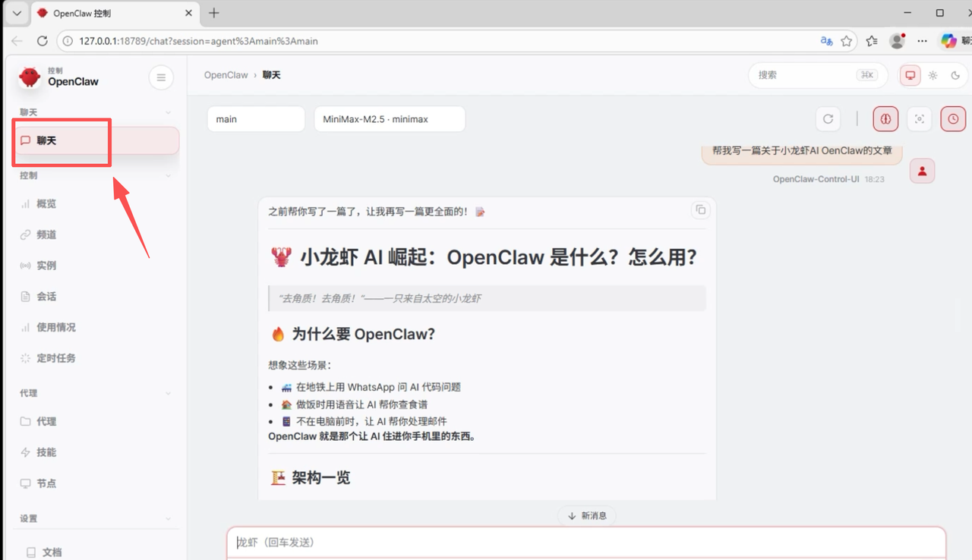Open the 代理 folder item in sidebar
Image resolution: width=972 pixels, height=560 pixels.
coord(97,421)
